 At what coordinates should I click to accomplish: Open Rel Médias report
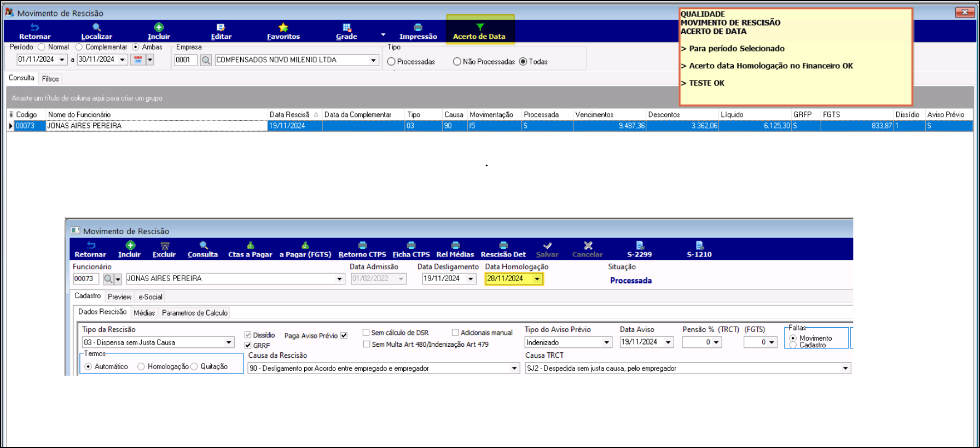(455, 250)
